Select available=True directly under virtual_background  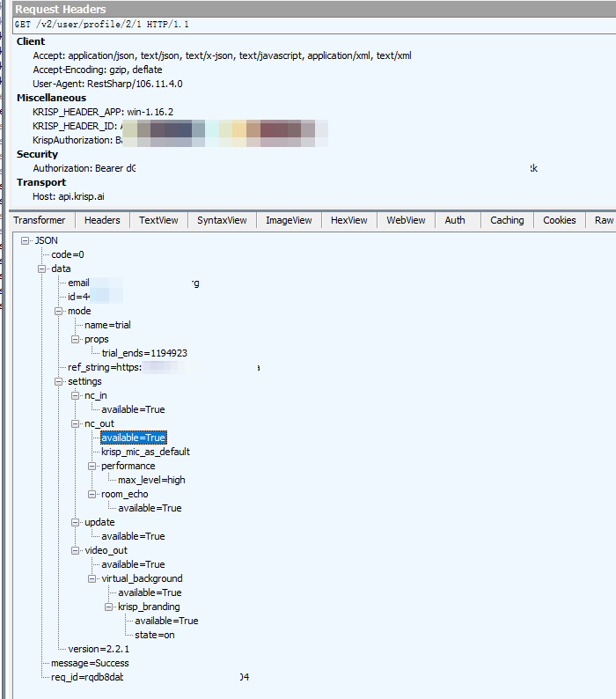pos(150,592)
